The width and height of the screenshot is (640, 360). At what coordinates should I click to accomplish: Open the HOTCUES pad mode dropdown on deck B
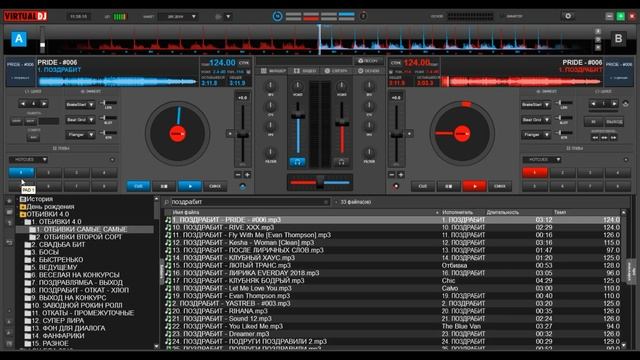542,159
